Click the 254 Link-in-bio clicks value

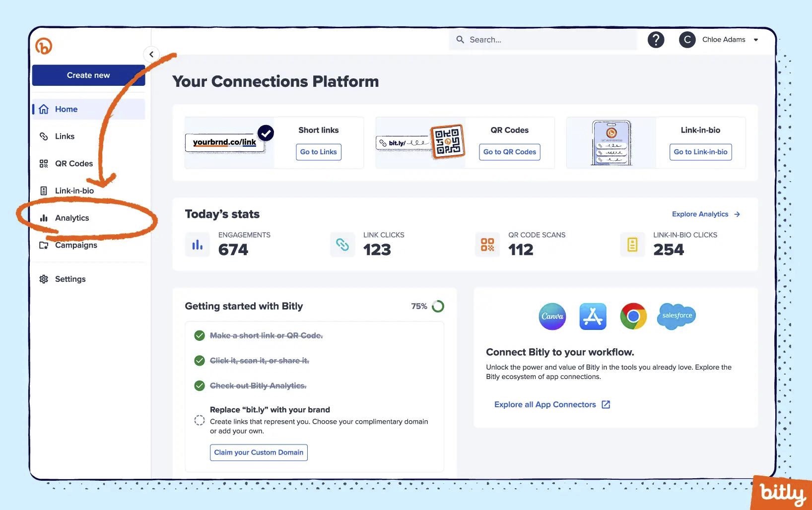pyautogui.click(x=669, y=250)
